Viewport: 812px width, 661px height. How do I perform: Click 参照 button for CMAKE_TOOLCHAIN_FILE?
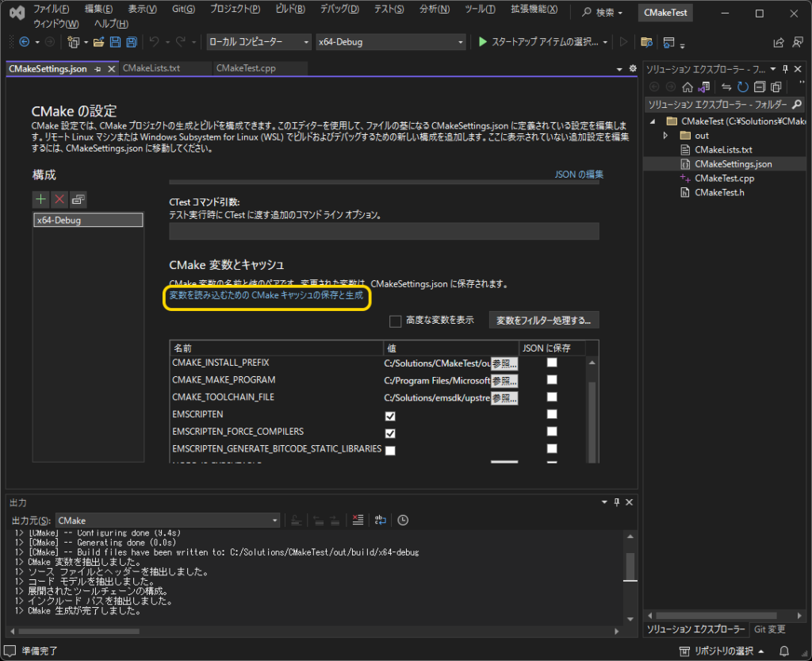[504, 398]
